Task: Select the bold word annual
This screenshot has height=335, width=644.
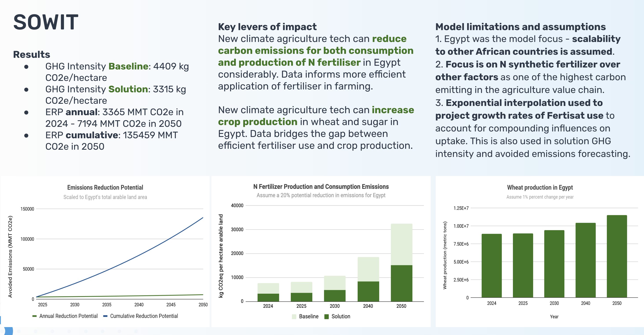Action: (82, 112)
